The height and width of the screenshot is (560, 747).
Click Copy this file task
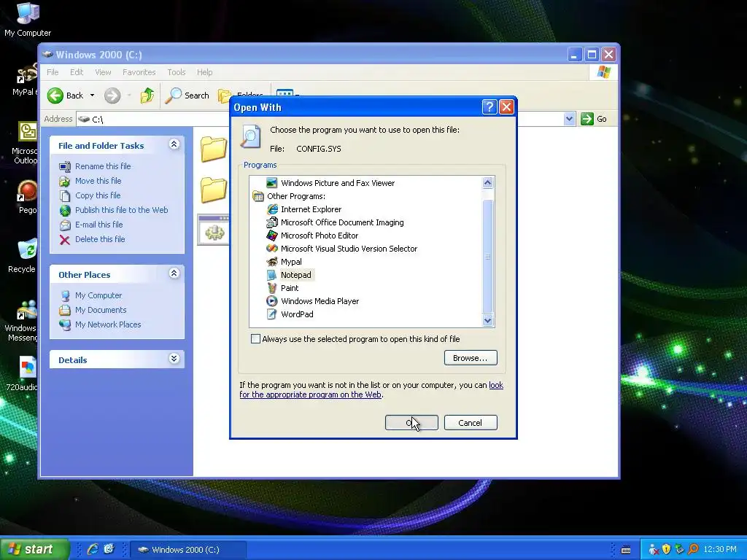(98, 195)
